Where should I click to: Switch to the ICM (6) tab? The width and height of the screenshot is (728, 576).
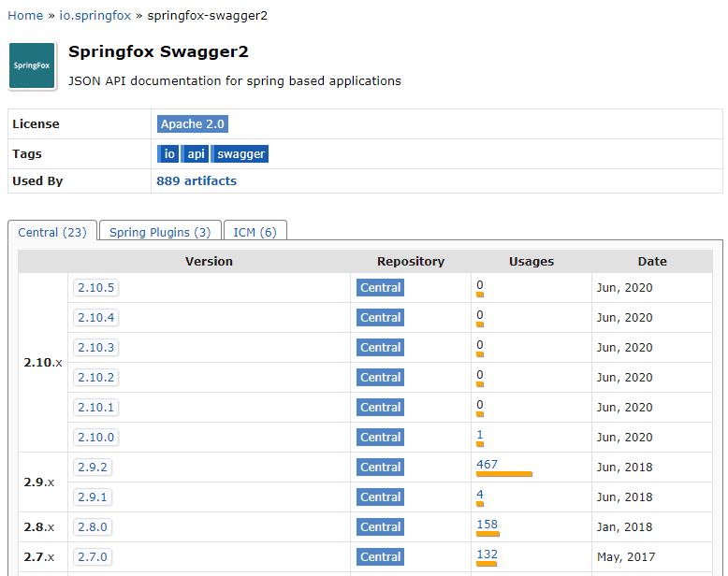click(255, 232)
